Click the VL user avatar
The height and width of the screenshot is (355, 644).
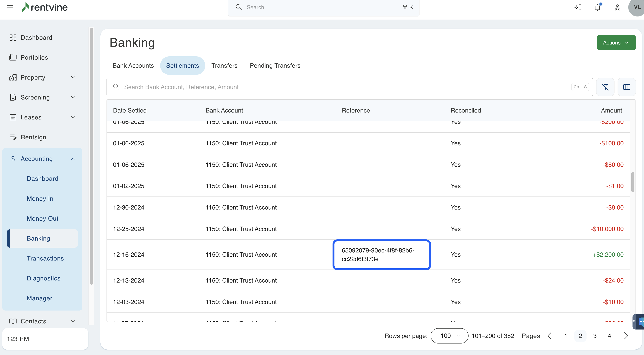(x=637, y=7)
